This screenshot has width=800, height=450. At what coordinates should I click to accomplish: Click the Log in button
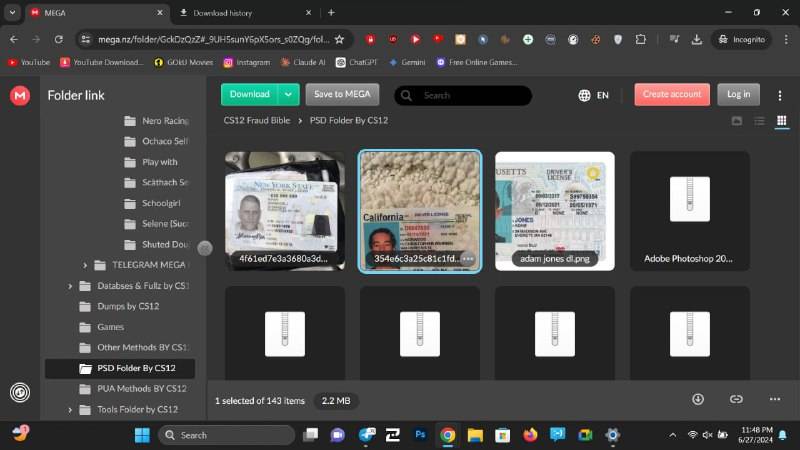(x=738, y=94)
